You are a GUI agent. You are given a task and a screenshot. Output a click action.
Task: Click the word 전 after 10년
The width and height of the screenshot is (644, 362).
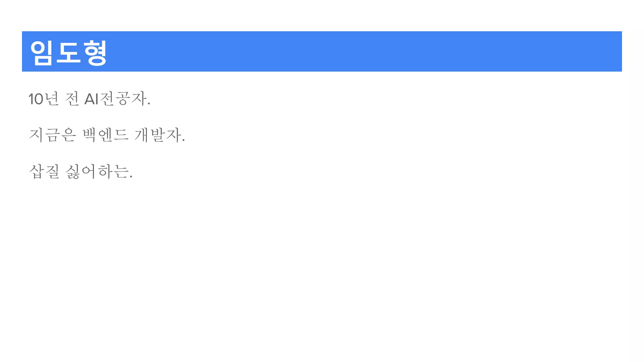[72, 99]
